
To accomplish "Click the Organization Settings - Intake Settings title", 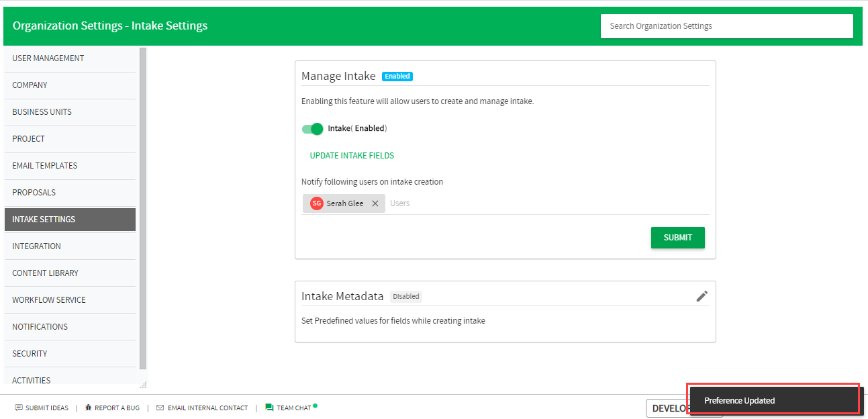I will pyautogui.click(x=110, y=26).
